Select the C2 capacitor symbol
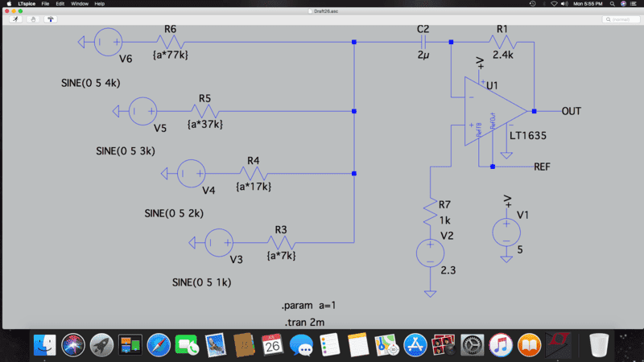 click(x=423, y=41)
